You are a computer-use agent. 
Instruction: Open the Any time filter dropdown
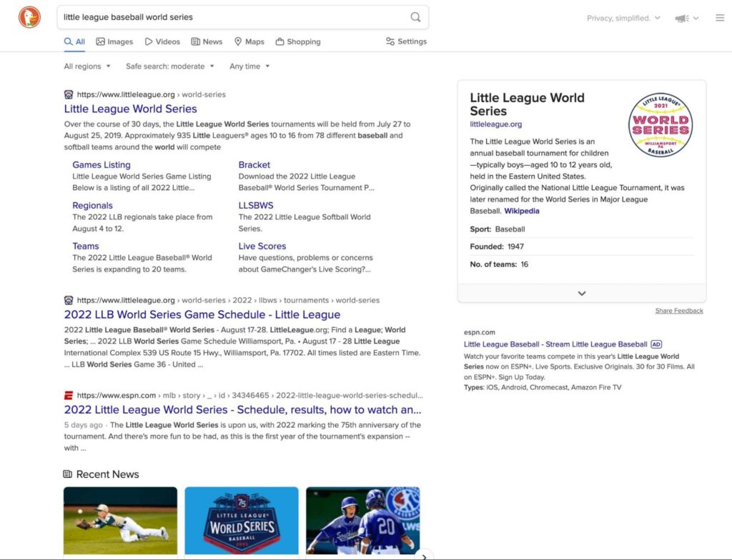[248, 66]
